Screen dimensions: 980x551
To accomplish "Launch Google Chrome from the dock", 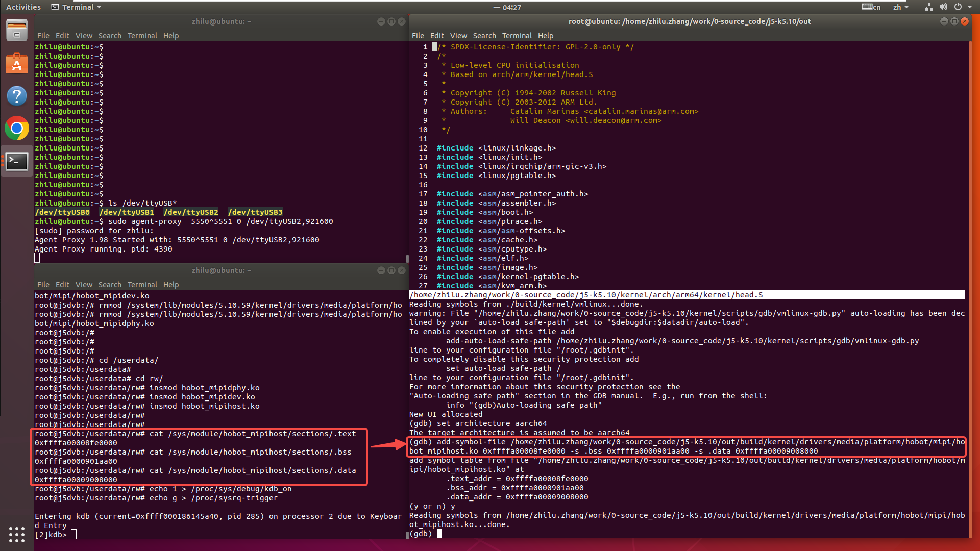I will click(17, 128).
